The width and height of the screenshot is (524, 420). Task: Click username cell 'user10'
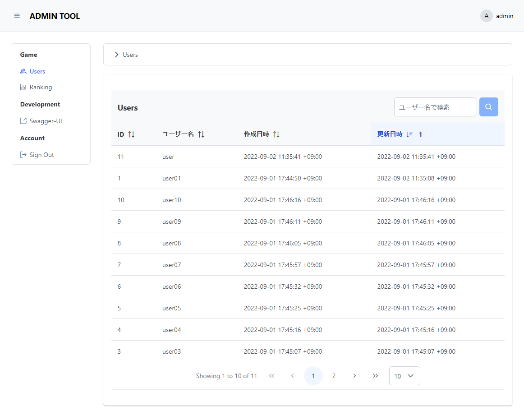(x=171, y=200)
